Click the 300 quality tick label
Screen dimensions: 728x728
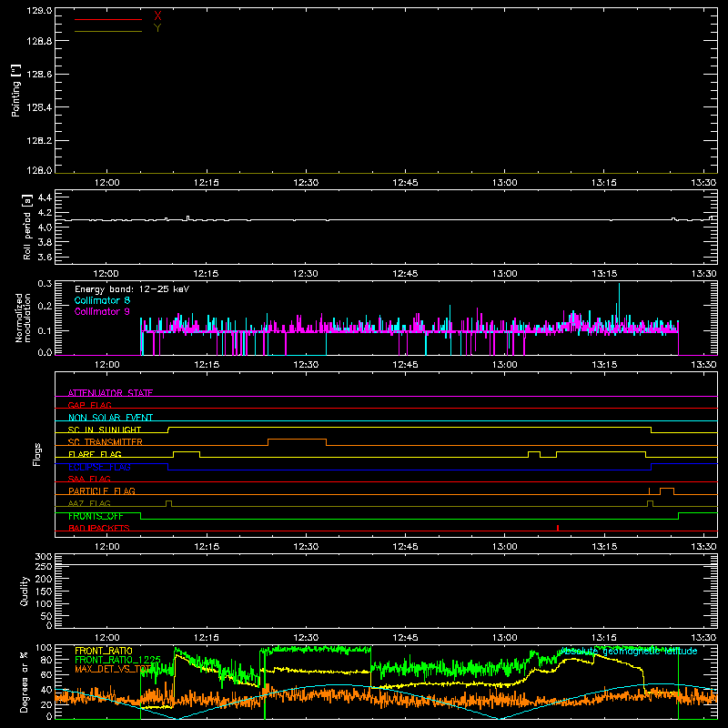44,557
